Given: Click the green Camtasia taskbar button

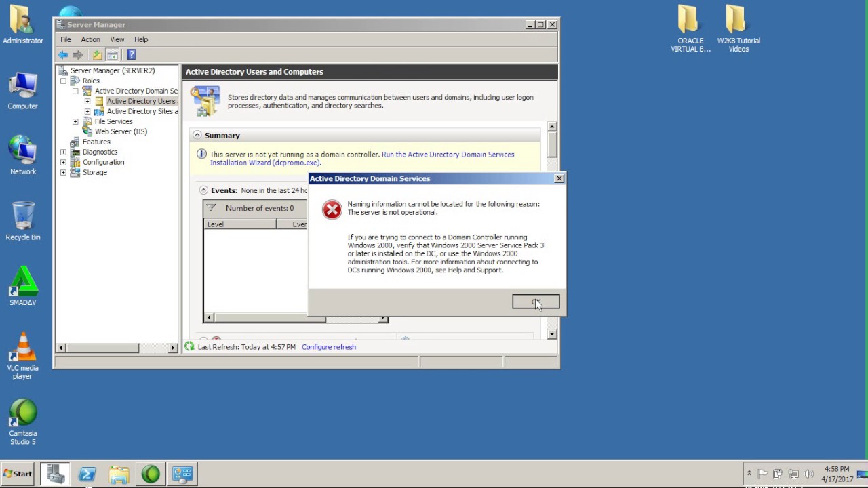Looking at the screenshot, I should tap(151, 474).
